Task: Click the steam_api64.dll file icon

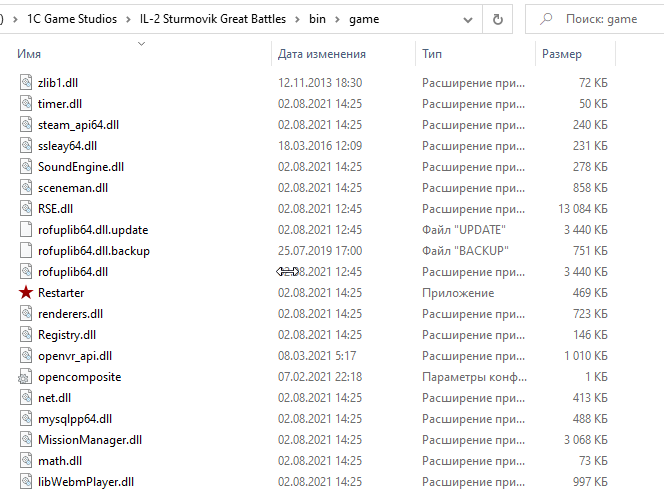Action: 26,125
